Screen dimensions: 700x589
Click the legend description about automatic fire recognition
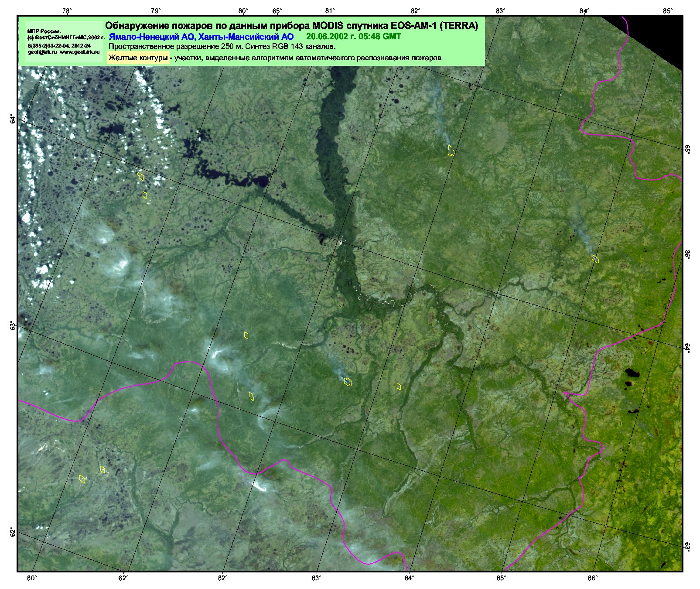(308, 58)
